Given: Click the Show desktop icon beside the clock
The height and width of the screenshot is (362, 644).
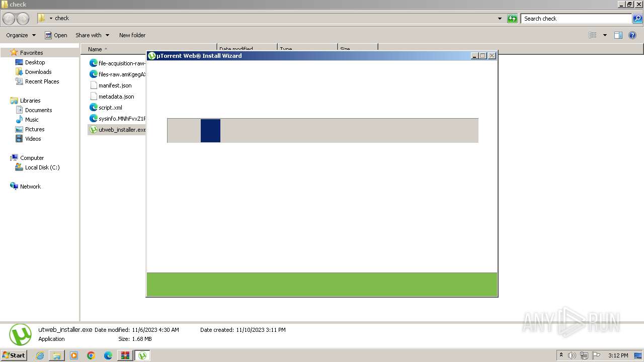Looking at the screenshot, I should (638, 355).
